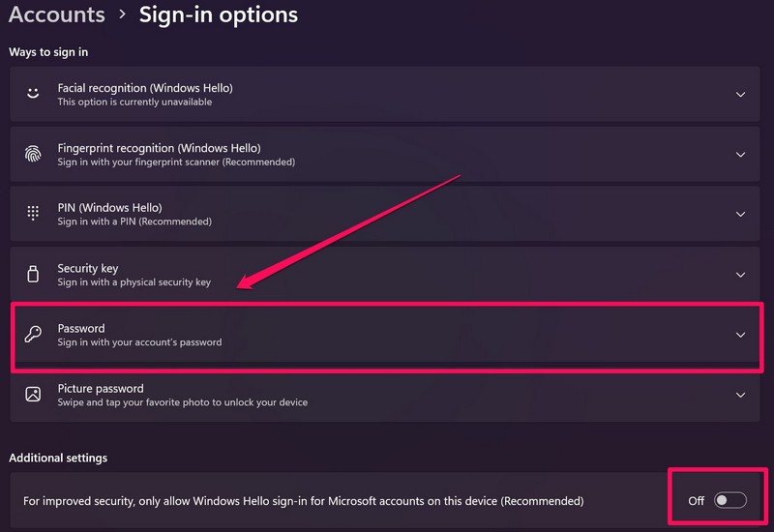Select the Security key row label
This screenshot has height=532, width=774.
87,268
